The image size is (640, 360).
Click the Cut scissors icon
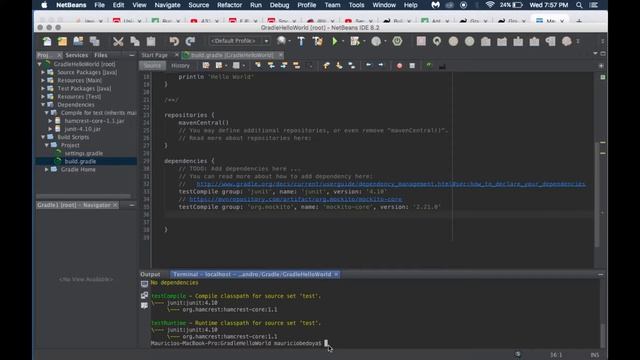[118, 41]
